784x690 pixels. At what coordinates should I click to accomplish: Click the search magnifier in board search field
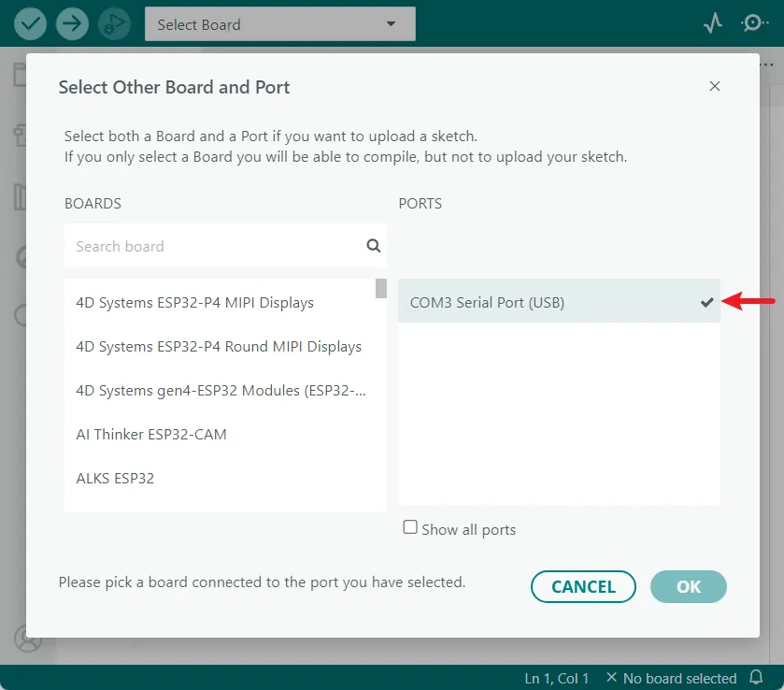373,245
